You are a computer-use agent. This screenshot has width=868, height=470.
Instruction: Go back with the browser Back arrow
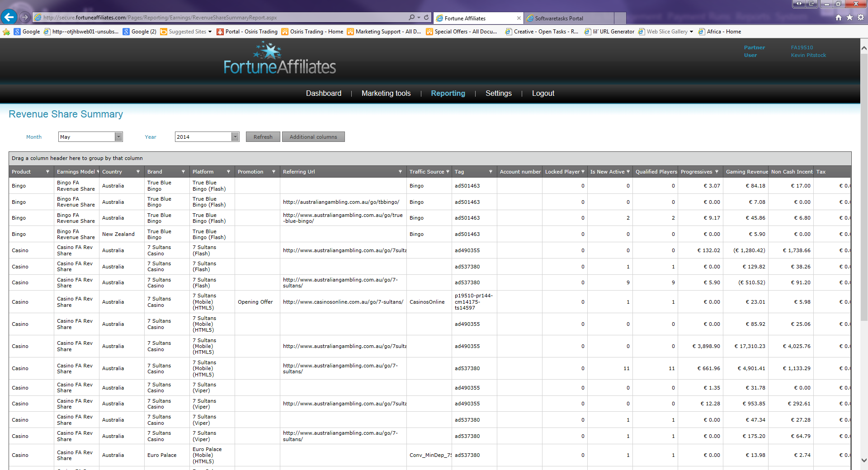(x=9, y=17)
